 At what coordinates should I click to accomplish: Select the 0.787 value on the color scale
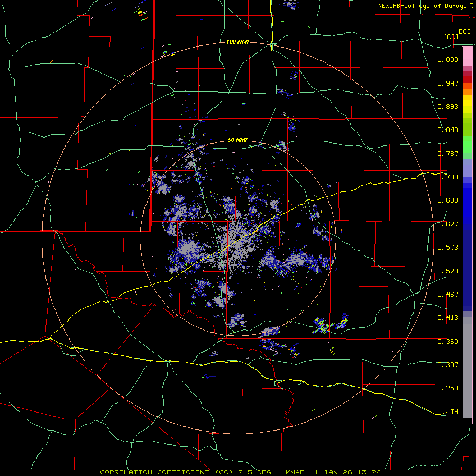tap(448, 153)
